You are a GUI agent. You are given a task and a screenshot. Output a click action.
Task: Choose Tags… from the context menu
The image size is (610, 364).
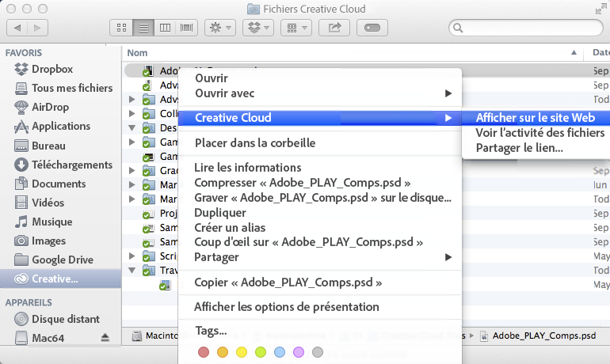pos(320,331)
